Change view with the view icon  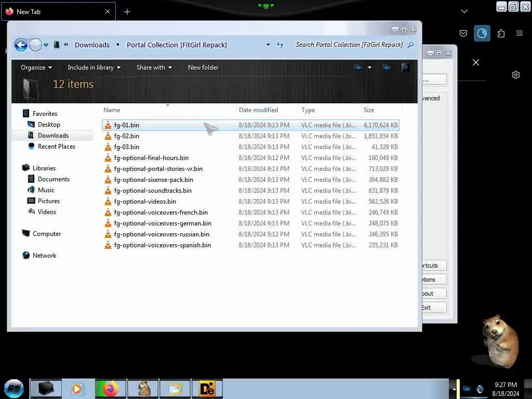pos(358,68)
